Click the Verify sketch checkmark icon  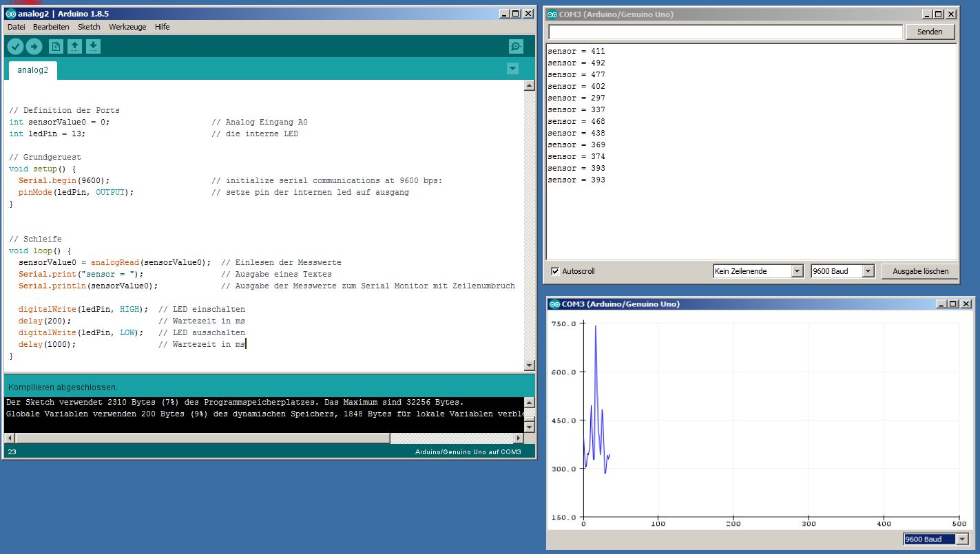15,47
